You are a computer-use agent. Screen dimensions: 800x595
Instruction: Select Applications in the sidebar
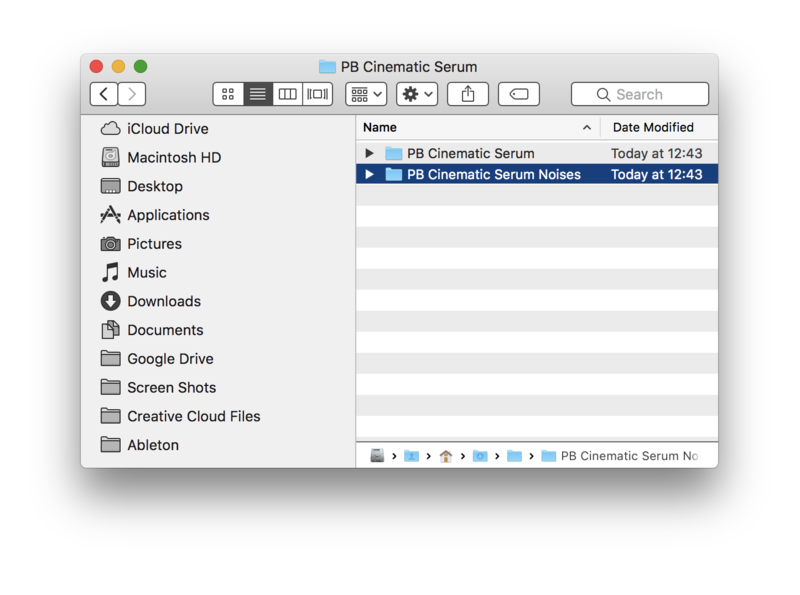tap(167, 215)
